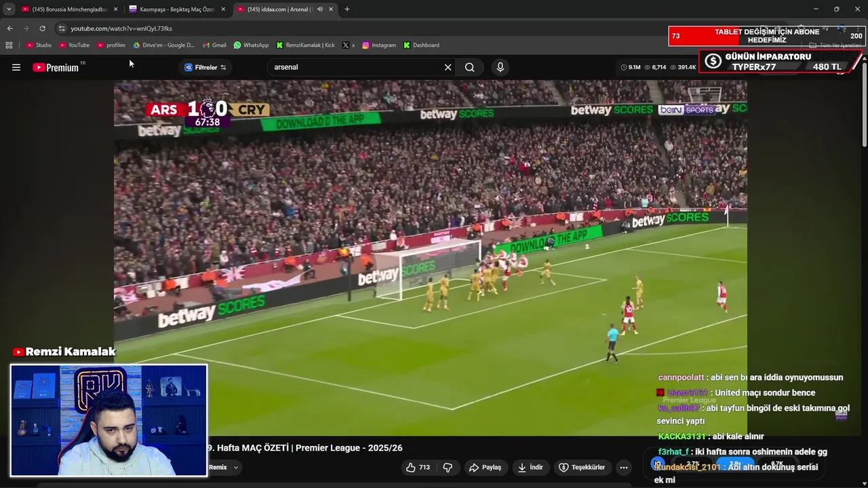Click the Remix button
This screenshot has width=868, height=488.
(x=218, y=467)
